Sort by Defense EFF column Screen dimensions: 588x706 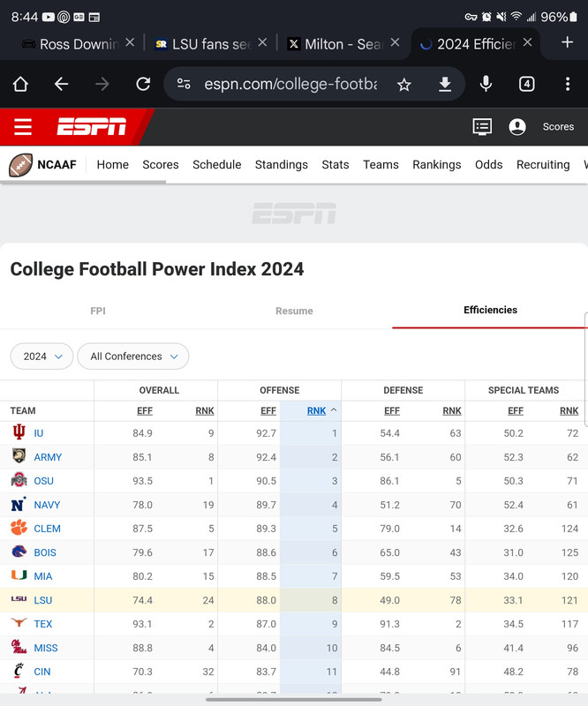[x=392, y=410]
